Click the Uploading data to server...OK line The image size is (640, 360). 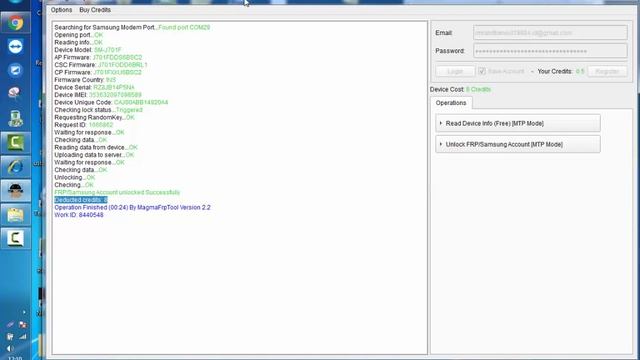click(94, 155)
